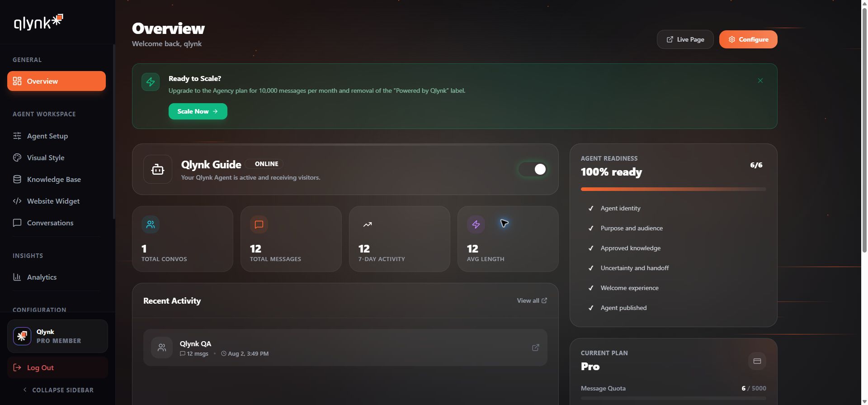Viewport: 868px width, 405px height.
Task: Click the 'AVG LENGTH' label
Action: [x=486, y=259]
